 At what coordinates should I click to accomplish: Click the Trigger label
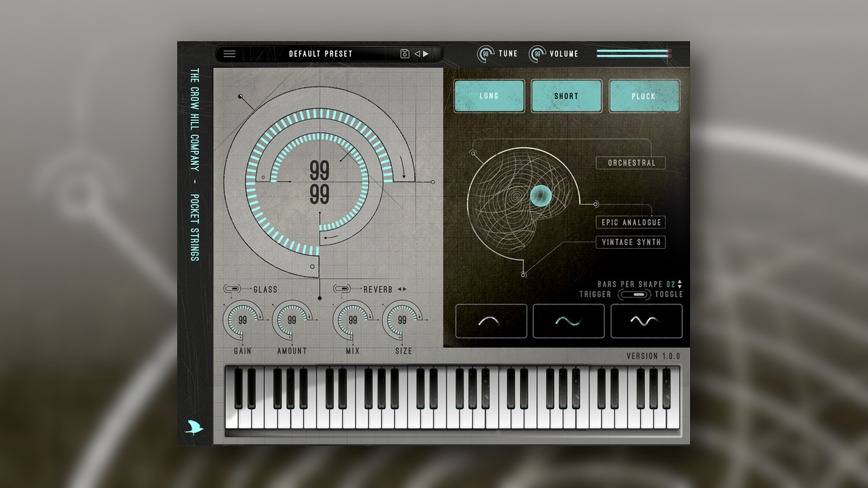pyautogui.click(x=595, y=294)
